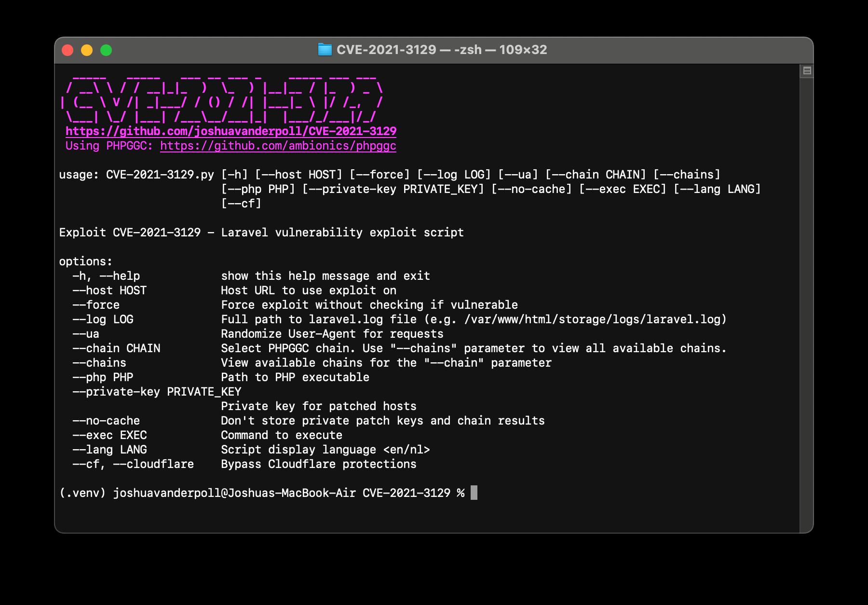Click '[--php PHP]' in the usage line

click(258, 189)
